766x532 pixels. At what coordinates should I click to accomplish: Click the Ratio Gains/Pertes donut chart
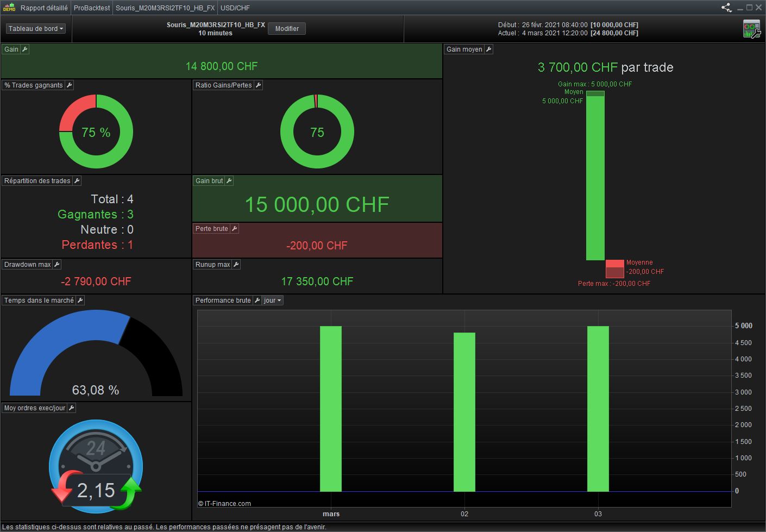point(317,132)
